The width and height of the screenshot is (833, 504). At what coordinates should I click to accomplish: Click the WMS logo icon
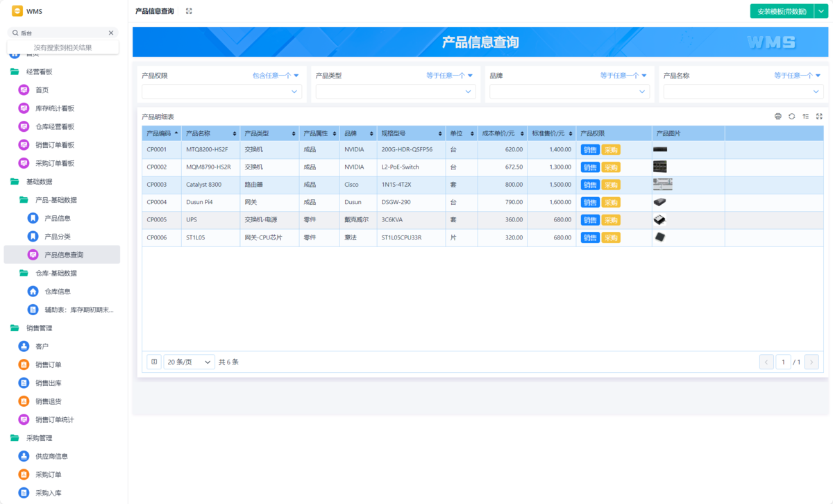[17, 11]
